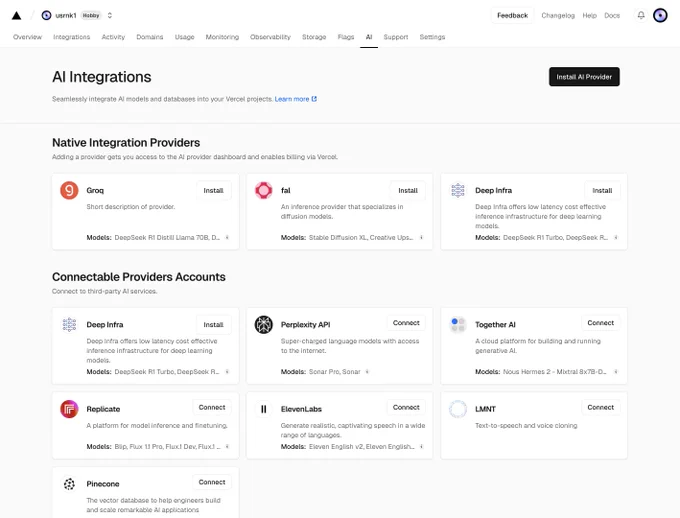Click the Perplexity API logo
Viewport: 680px width, 518px height.
tap(263, 325)
